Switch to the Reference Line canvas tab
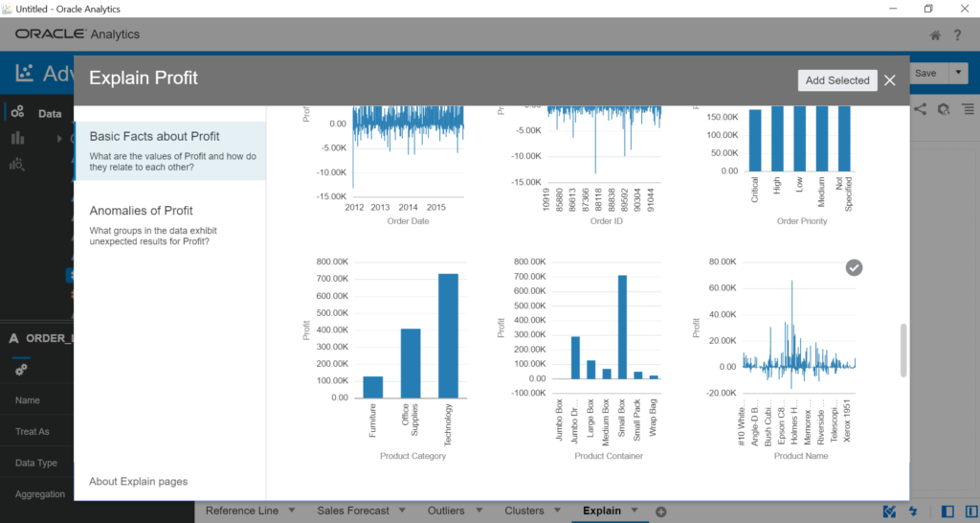Screen dimensions: 980x523 tap(242, 512)
